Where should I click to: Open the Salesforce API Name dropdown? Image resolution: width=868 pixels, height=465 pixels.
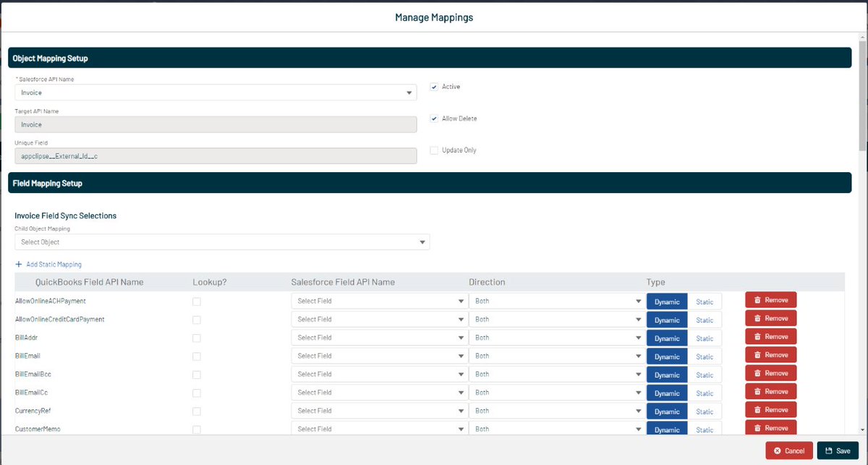[x=216, y=93]
